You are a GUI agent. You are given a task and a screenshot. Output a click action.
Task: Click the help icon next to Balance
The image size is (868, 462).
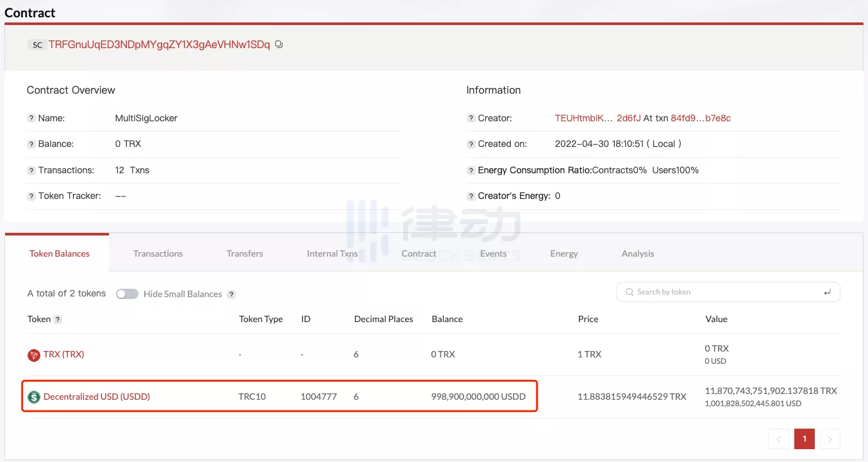coord(31,144)
